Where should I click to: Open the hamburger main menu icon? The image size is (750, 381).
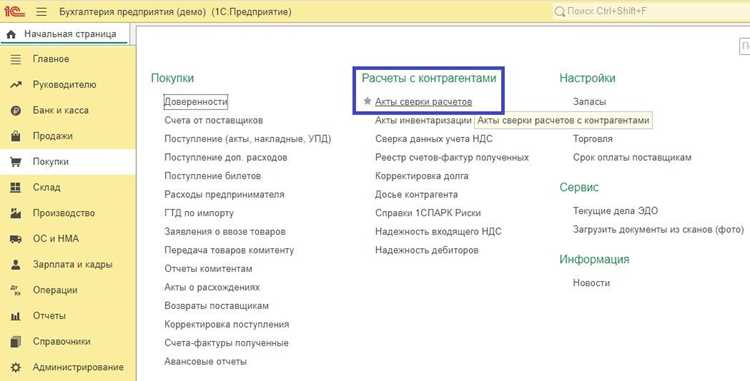point(42,11)
